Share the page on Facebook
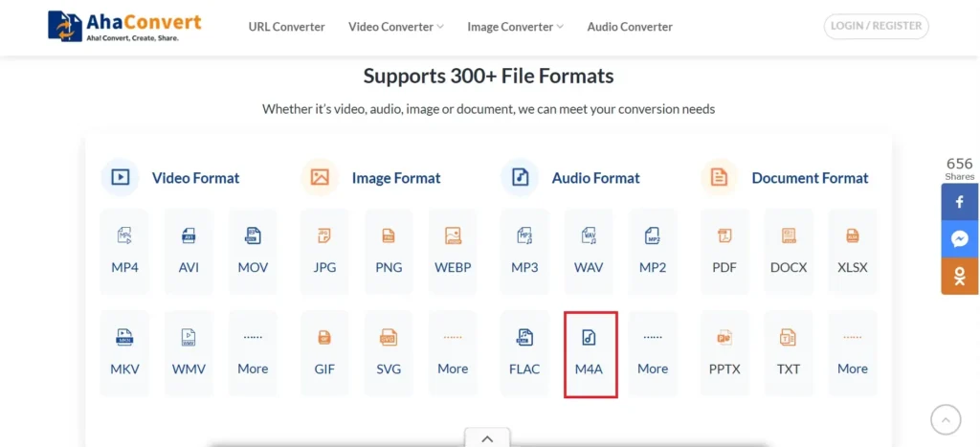 coord(959,202)
